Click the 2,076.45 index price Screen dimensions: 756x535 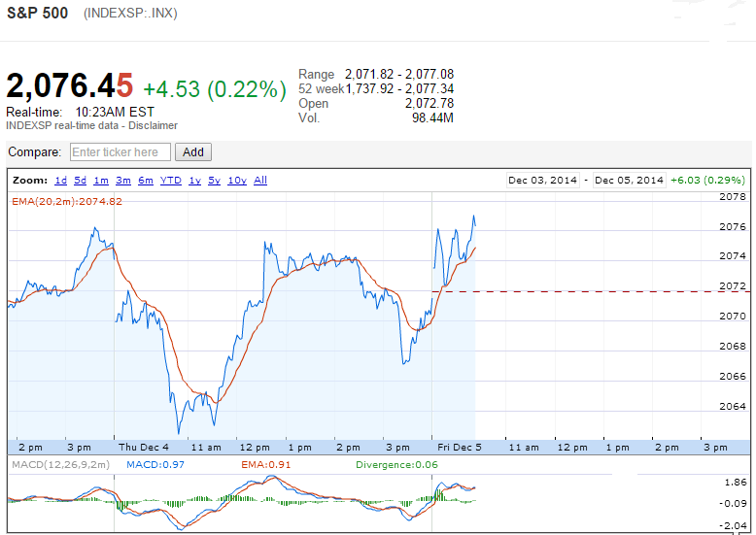point(69,85)
